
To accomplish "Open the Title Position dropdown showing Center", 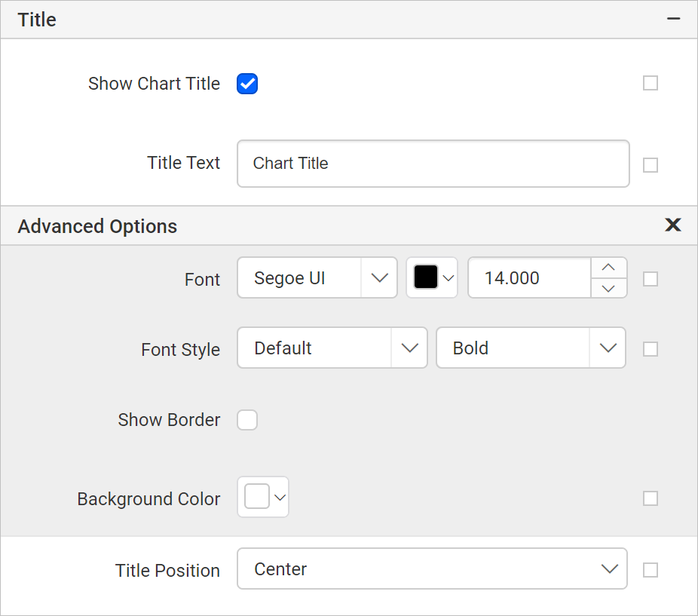I will pos(433,570).
